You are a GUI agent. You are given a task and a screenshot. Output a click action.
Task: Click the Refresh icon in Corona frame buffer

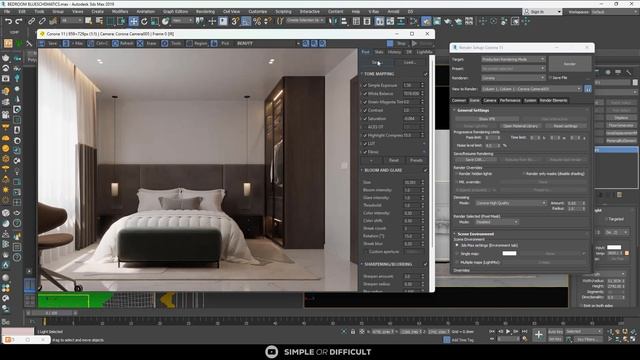coord(116,43)
